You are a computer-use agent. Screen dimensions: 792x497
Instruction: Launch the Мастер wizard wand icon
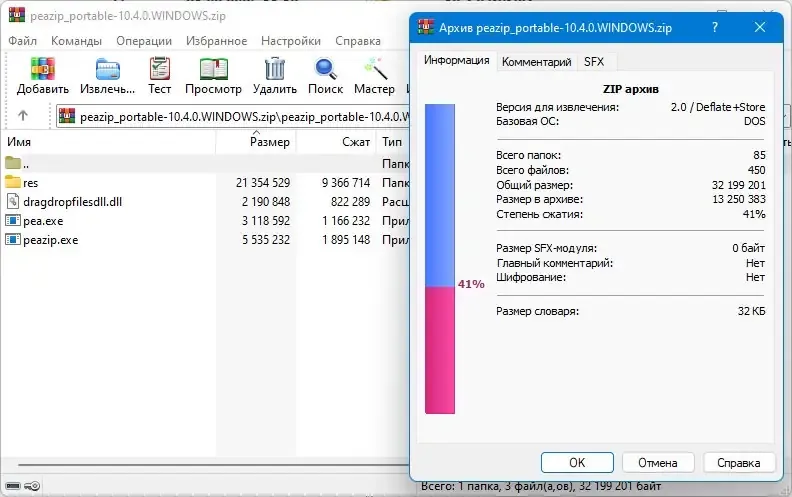coord(375,69)
